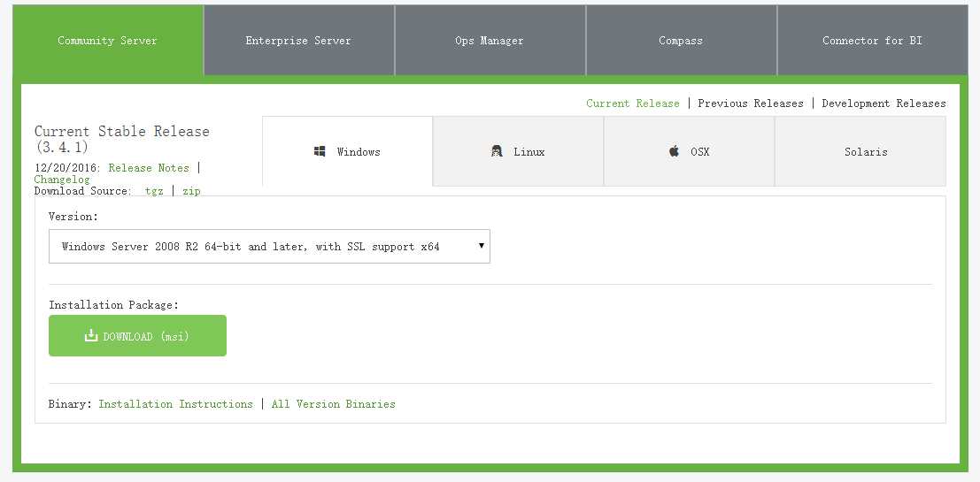Image resolution: width=980 pixels, height=482 pixels.
Task: Click the DOWNLOAD (msi) button
Action: (137, 336)
